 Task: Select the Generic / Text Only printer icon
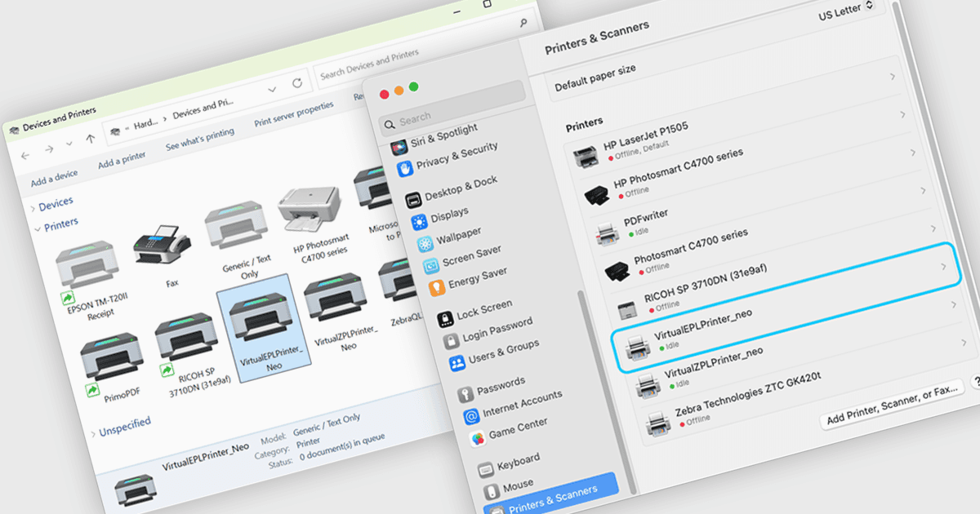tap(234, 224)
